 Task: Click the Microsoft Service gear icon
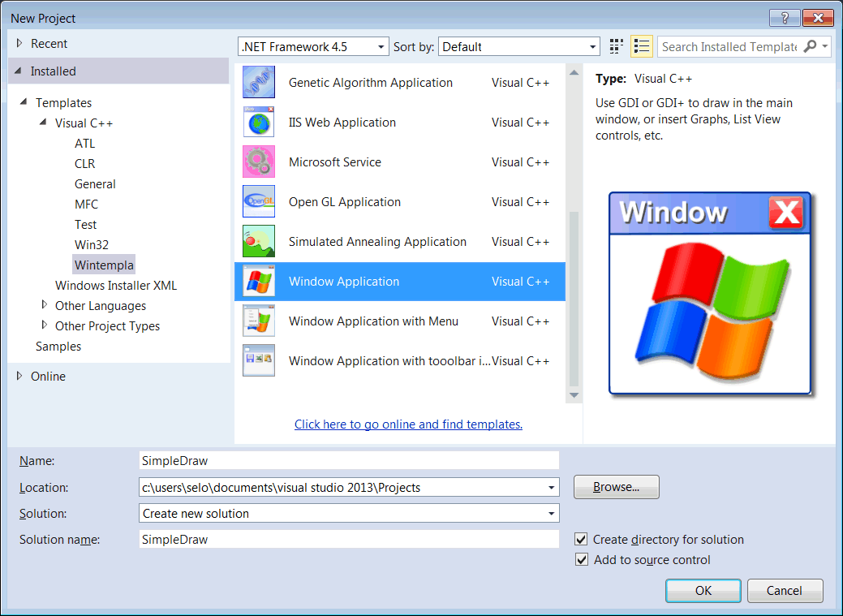point(259,162)
